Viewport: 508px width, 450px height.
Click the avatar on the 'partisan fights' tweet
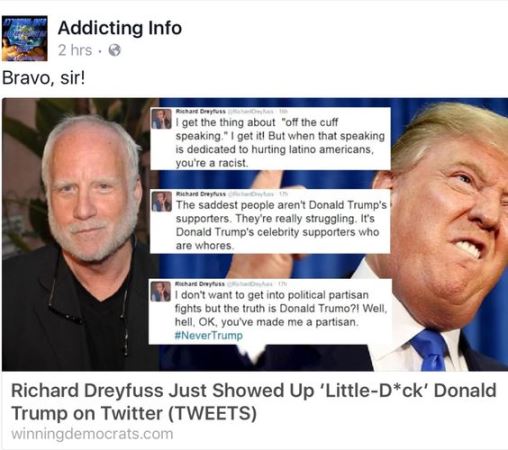pyautogui.click(x=161, y=291)
